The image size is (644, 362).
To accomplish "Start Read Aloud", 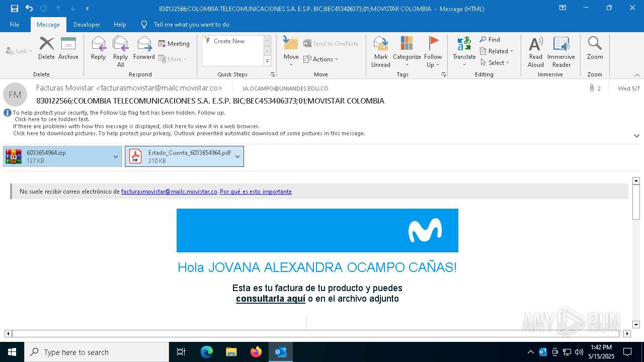I will click(536, 52).
